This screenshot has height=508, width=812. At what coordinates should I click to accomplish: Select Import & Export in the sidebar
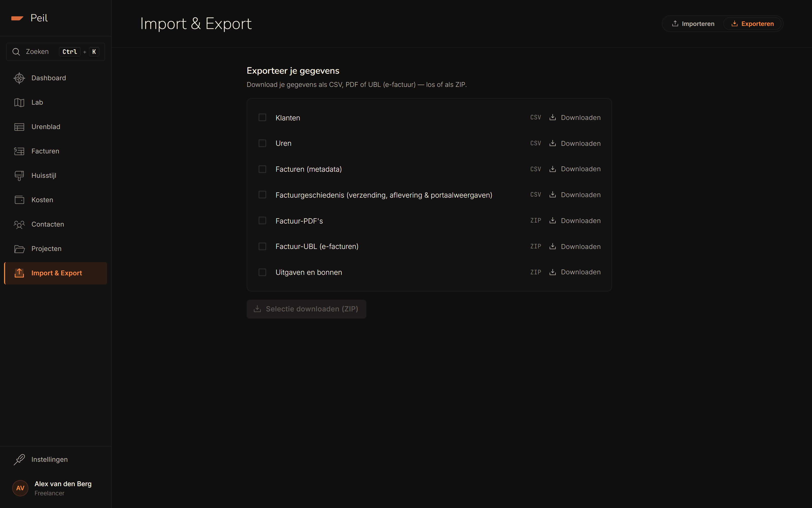56,273
